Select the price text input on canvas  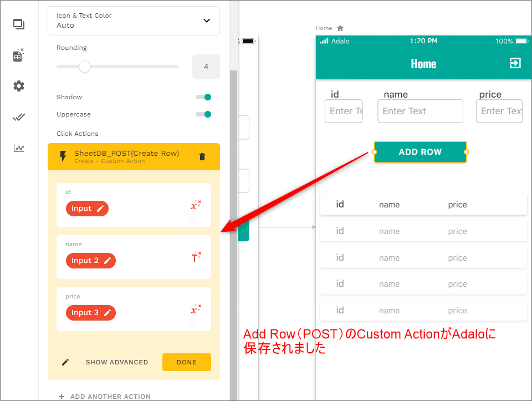[x=499, y=111]
